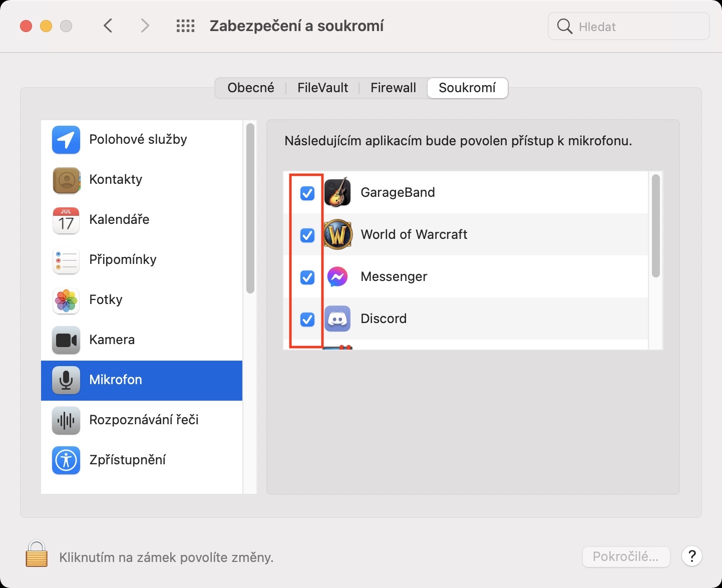722x588 pixels.
Task: Open Zpřístupnění accessibility category
Action: pos(127,460)
